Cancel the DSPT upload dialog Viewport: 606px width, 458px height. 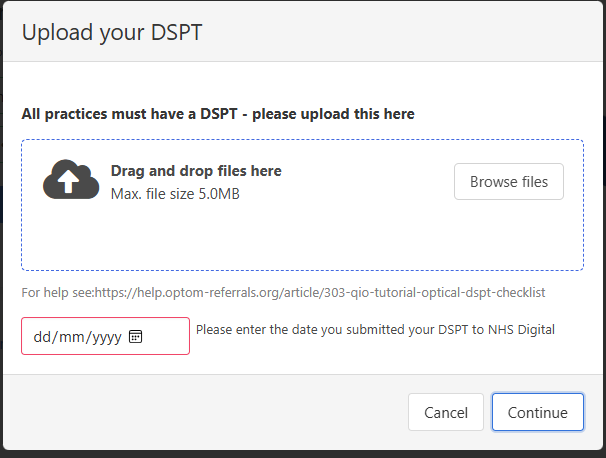446,412
